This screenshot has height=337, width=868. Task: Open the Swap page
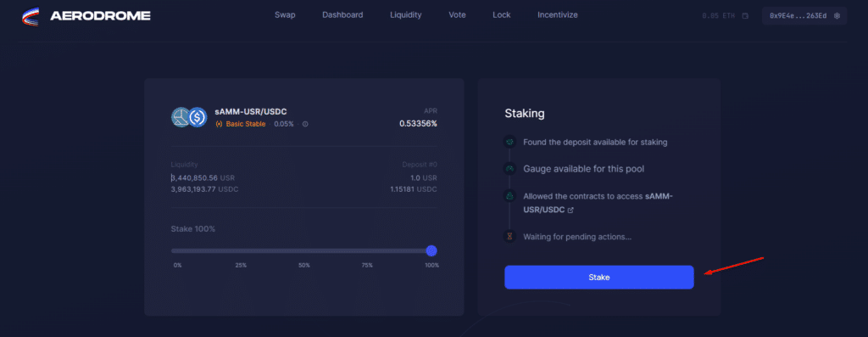point(285,15)
